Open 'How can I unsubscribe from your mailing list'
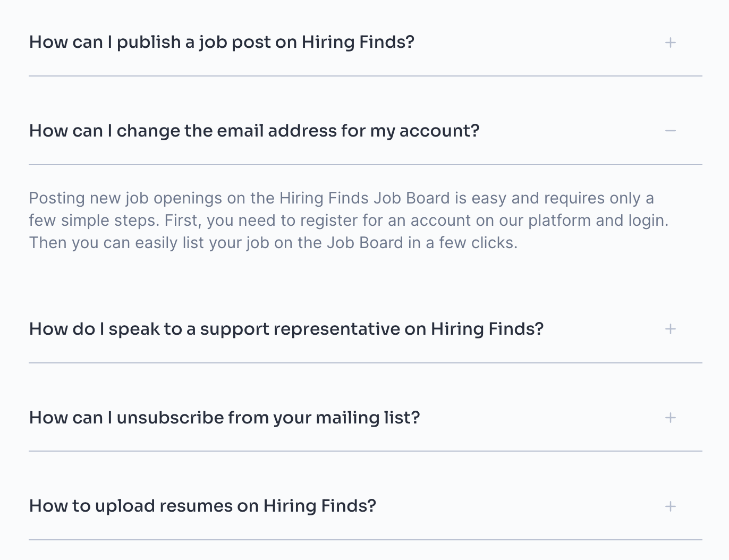The width and height of the screenshot is (729, 560). click(x=224, y=418)
